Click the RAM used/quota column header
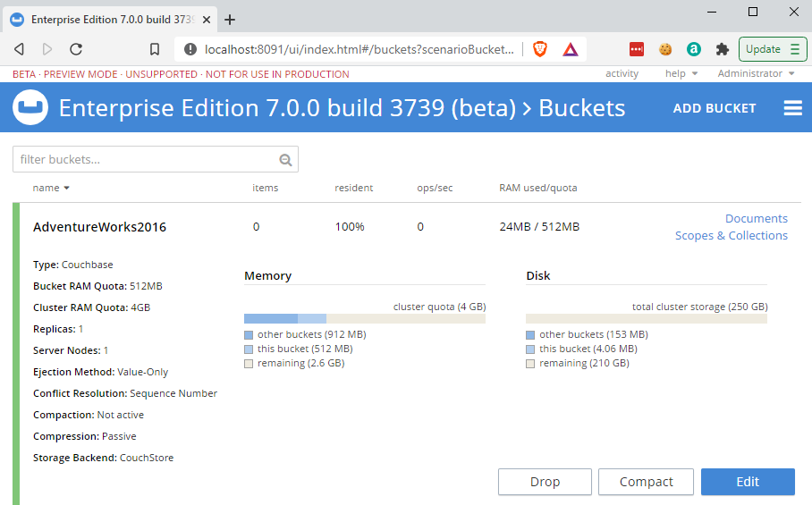This screenshot has width=812, height=505. (x=538, y=188)
